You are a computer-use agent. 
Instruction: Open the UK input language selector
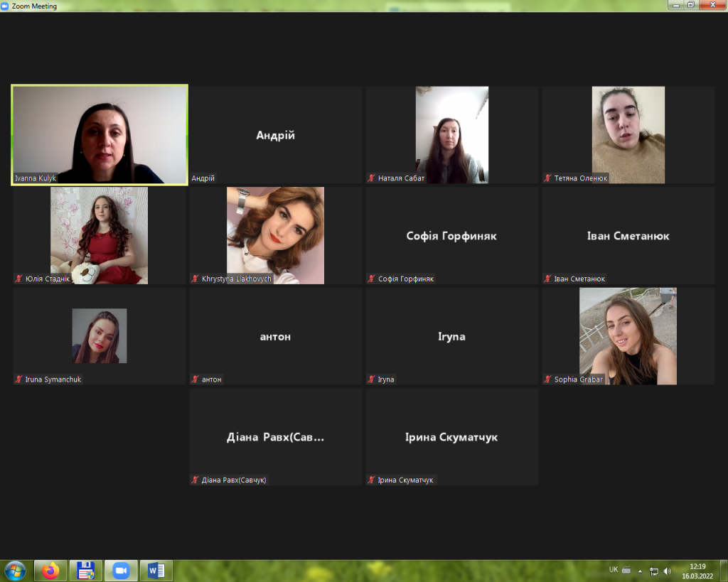click(613, 569)
